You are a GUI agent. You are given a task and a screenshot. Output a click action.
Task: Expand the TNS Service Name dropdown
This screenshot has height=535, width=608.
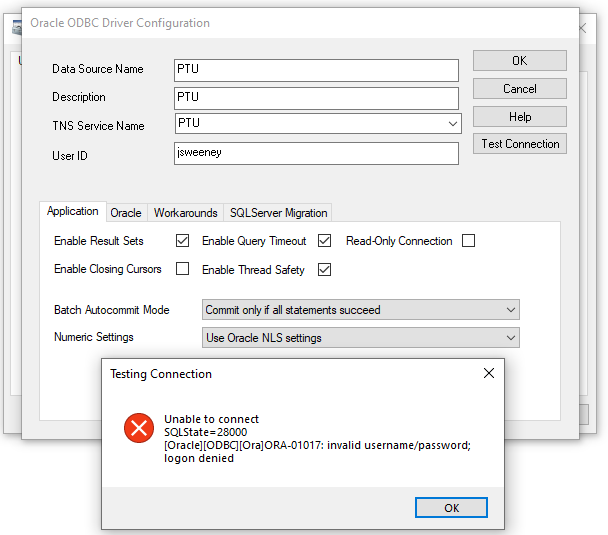(453, 124)
